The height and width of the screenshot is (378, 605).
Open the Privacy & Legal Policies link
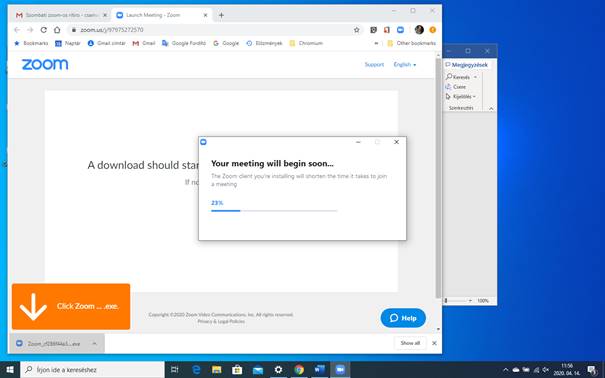[x=221, y=321]
